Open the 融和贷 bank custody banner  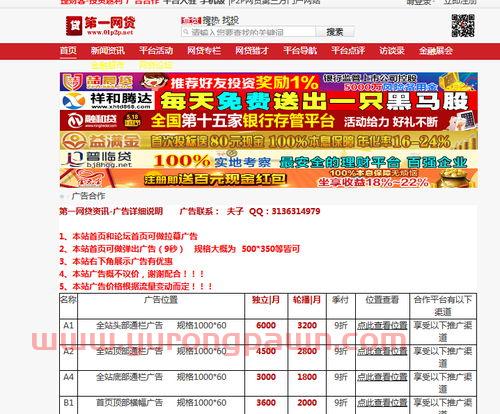(269, 121)
